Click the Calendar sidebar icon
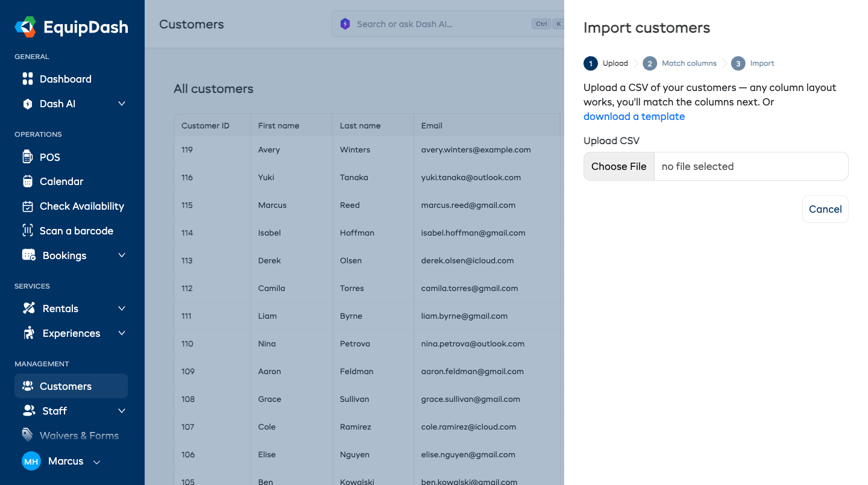 tap(28, 181)
